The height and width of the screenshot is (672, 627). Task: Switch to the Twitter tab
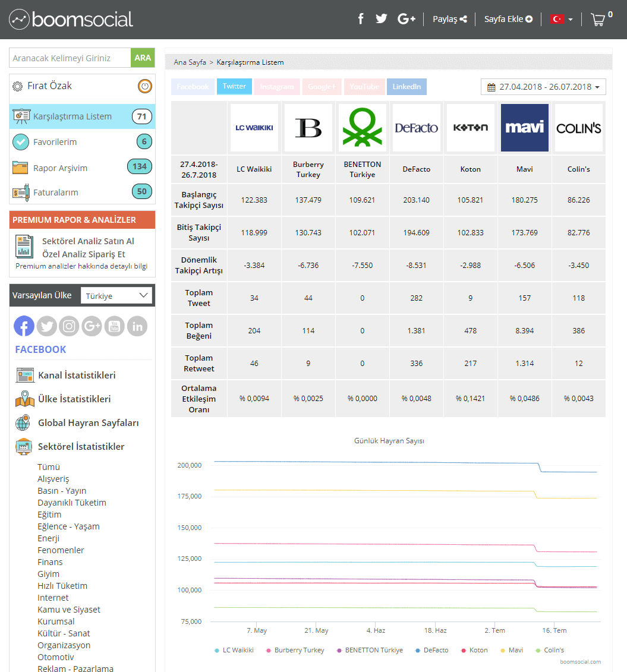pos(234,86)
